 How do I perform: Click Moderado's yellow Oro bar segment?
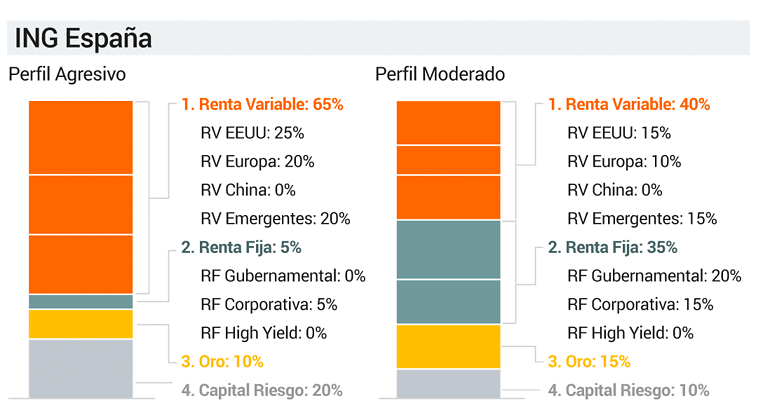[448, 346]
